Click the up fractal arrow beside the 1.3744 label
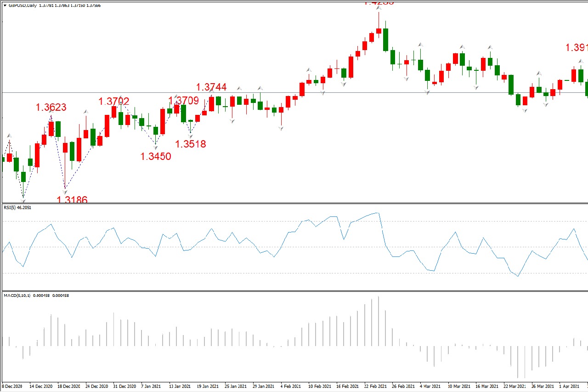 click(x=212, y=91)
